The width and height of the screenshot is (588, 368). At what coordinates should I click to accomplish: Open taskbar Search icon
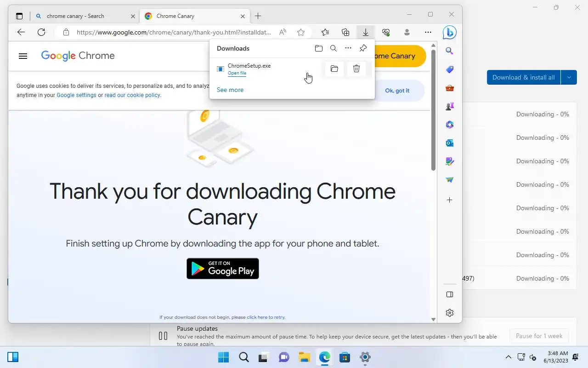[244, 357]
